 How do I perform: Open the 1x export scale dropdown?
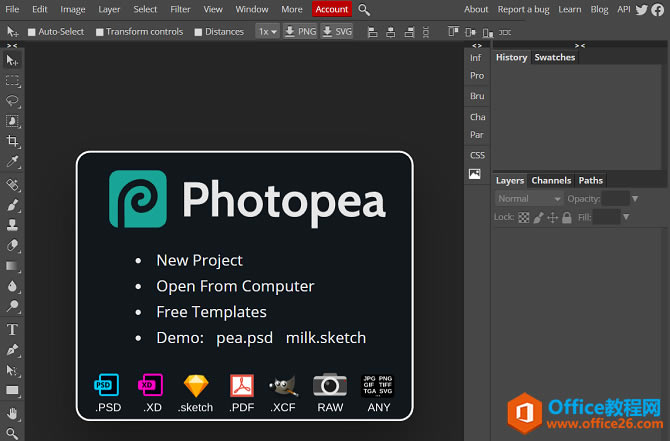[267, 32]
